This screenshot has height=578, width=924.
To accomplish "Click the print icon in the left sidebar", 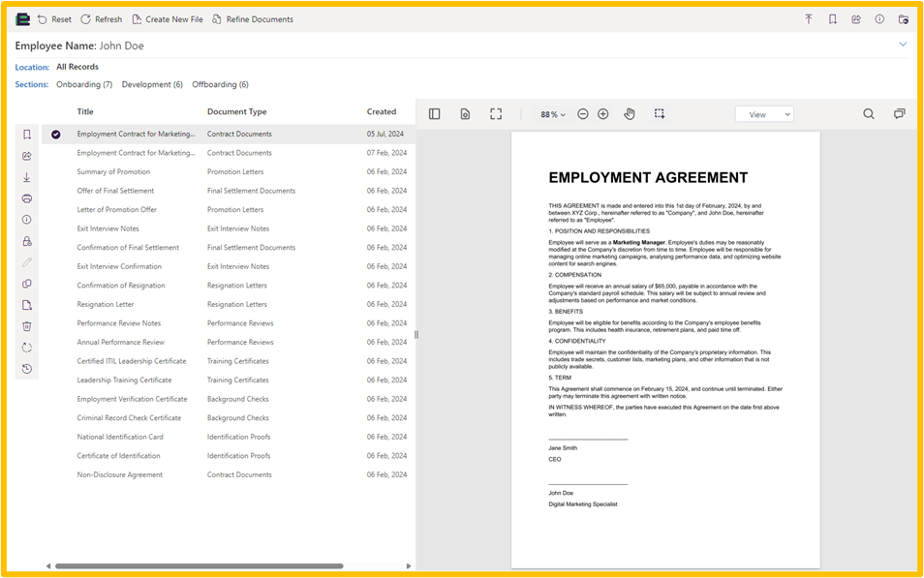I will [27, 198].
